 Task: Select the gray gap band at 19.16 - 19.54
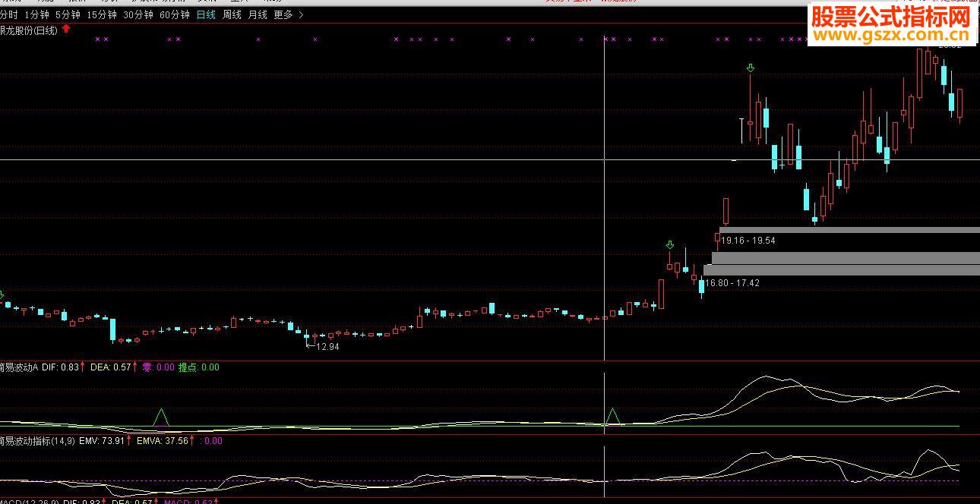(x=849, y=230)
